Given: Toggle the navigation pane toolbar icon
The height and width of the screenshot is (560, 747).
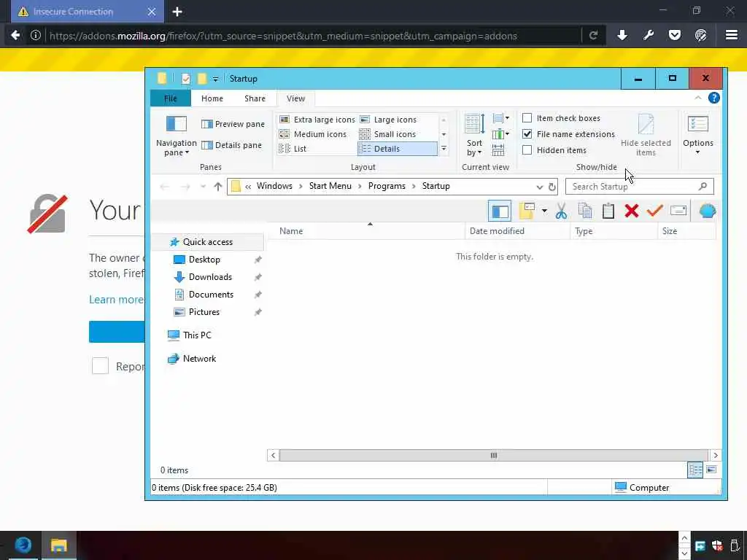Looking at the screenshot, I should click(500, 211).
